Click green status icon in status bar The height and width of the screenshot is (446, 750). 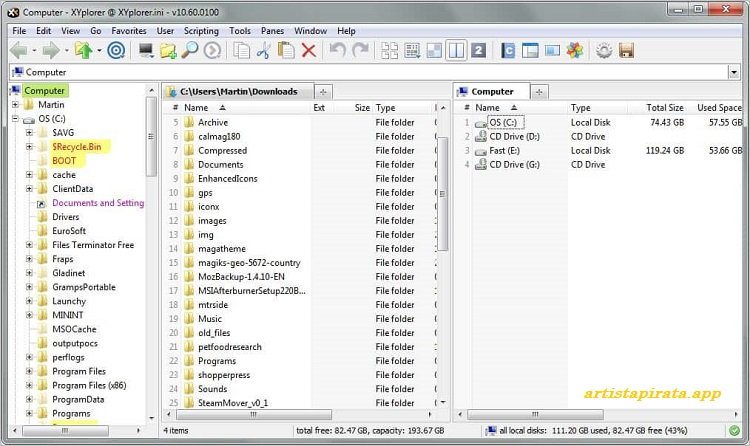click(x=734, y=430)
